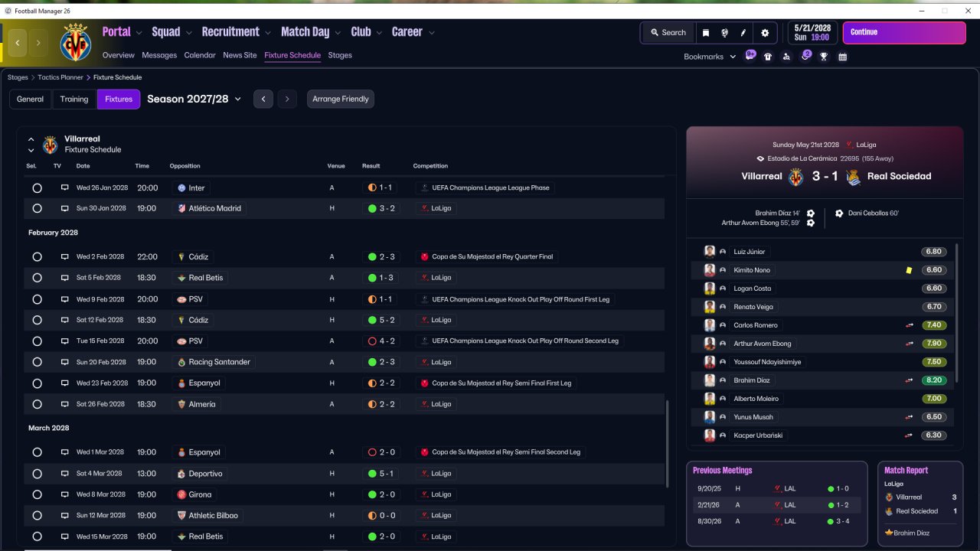The width and height of the screenshot is (980, 551).
Task: Open the Bookmarks dropdown
Action: click(710, 57)
